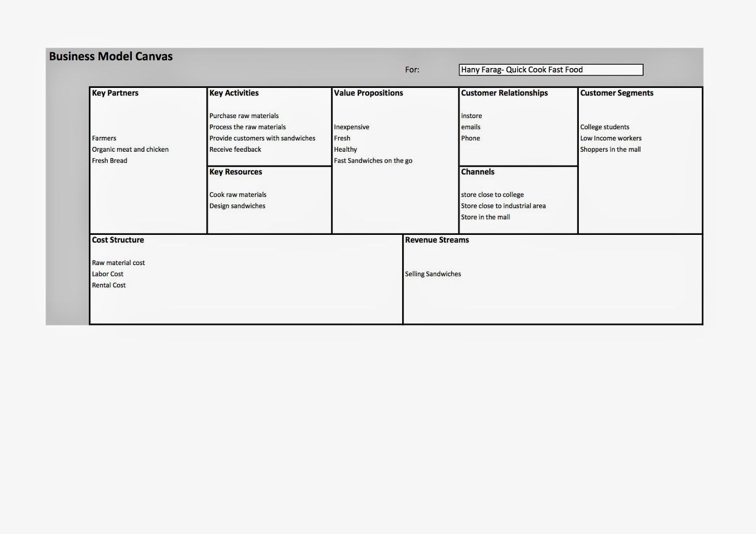Click 'Fresh' under Value Propositions
The height and width of the screenshot is (534, 756).
[342, 138]
